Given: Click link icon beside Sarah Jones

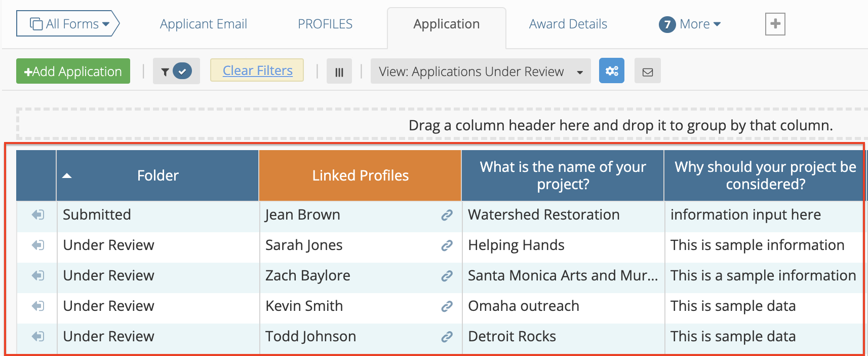Looking at the screenshot, I should pos(446,245).
